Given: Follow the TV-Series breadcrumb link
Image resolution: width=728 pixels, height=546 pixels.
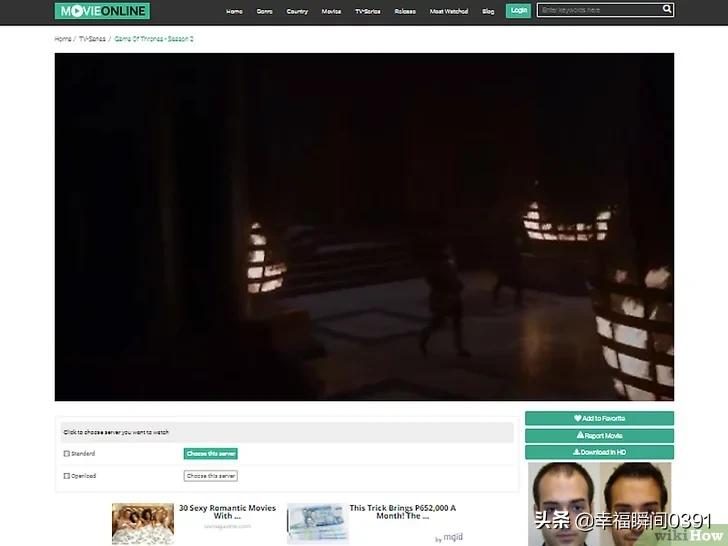Looking at the screenshot, I should 92,39.
